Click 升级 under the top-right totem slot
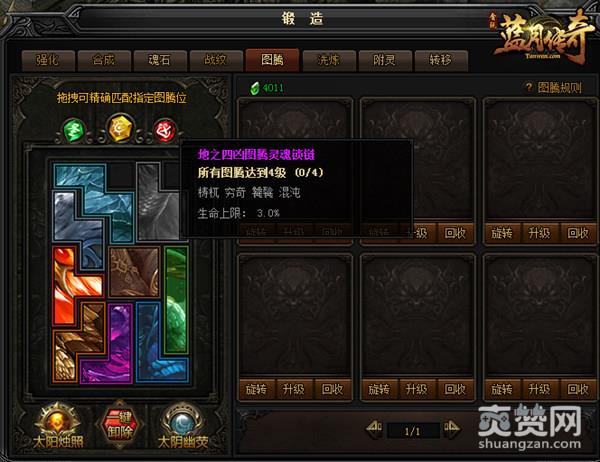 tap(539, 233)
